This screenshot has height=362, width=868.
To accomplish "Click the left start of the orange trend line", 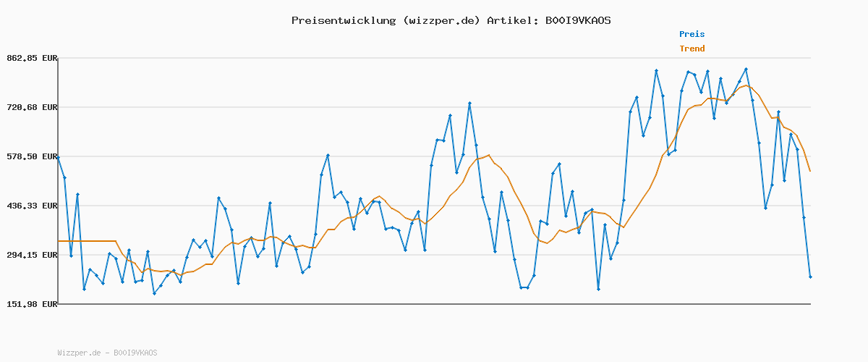I will (x=59, y=240).
